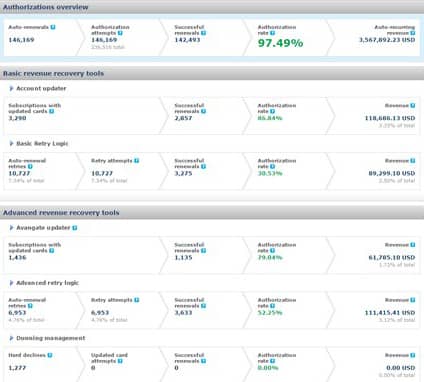
Task: Click Revenue info icon in Advanced retry logic
Action: point(413,300)
